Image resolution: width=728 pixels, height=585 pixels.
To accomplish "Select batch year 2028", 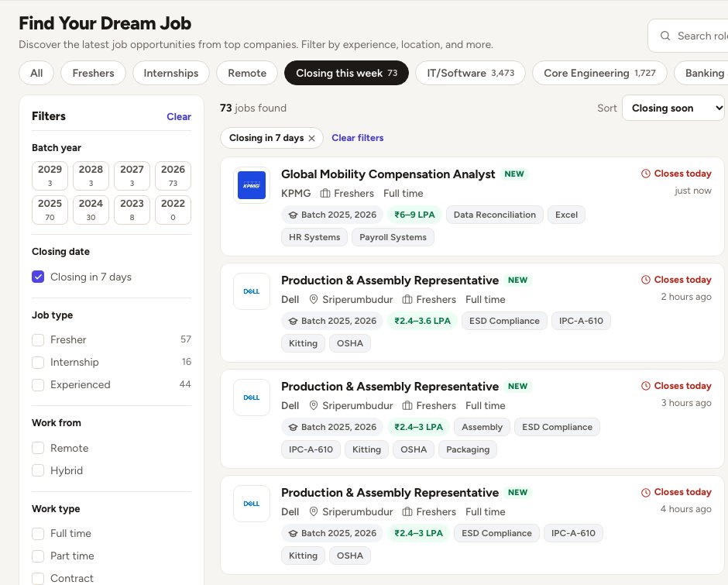I will click(x=91, y=176).
